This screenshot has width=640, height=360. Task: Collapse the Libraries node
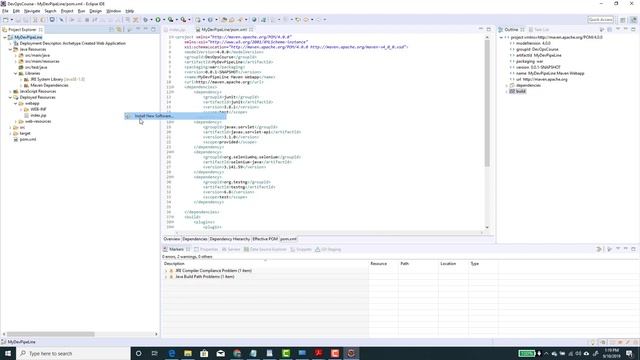16,73
